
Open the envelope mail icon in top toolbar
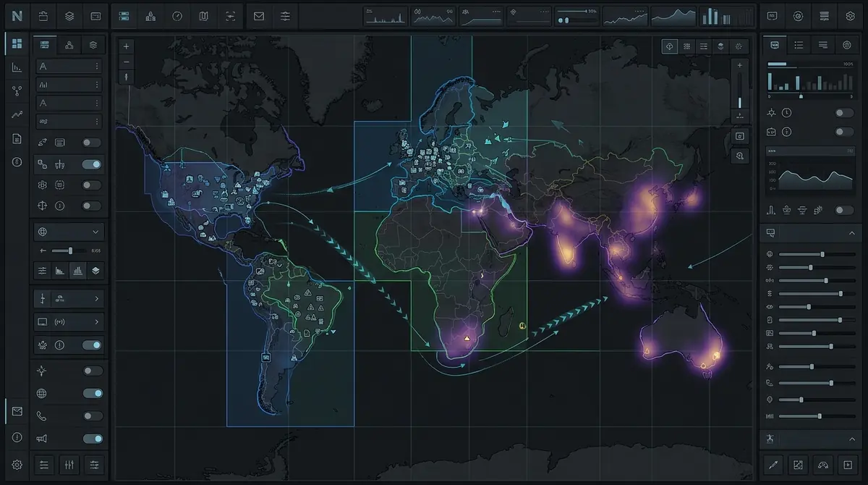pos(259,16)
